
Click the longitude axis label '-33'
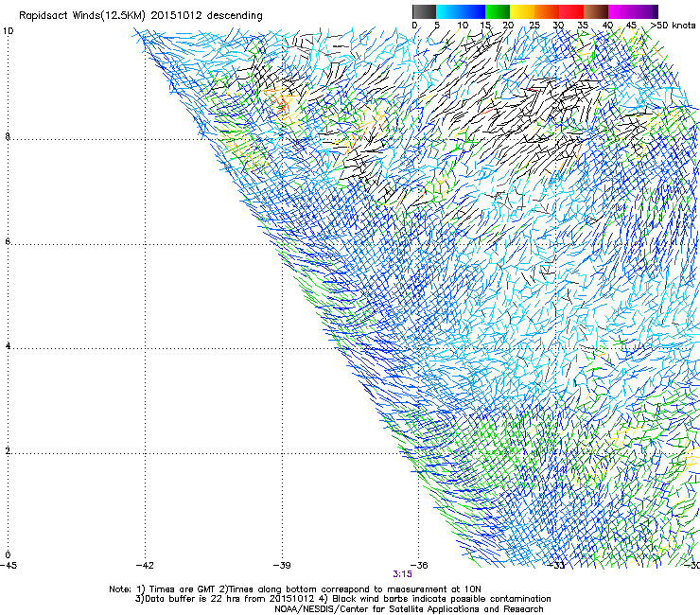(x=556, y=565)
